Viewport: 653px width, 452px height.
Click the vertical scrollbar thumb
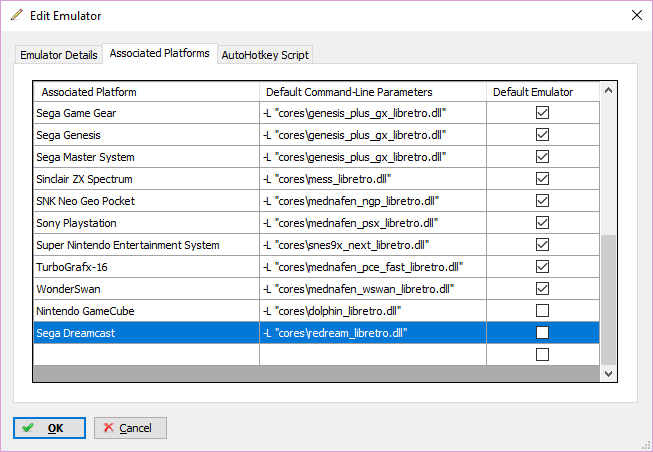(608, 300)
